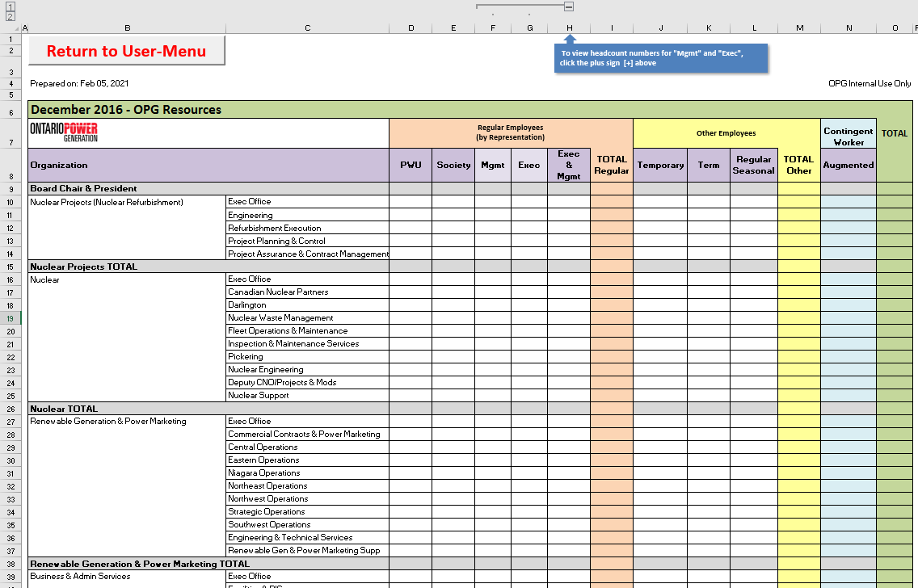Click the PWU column heading
Viewport: 918px width, 588px height.
411,165
